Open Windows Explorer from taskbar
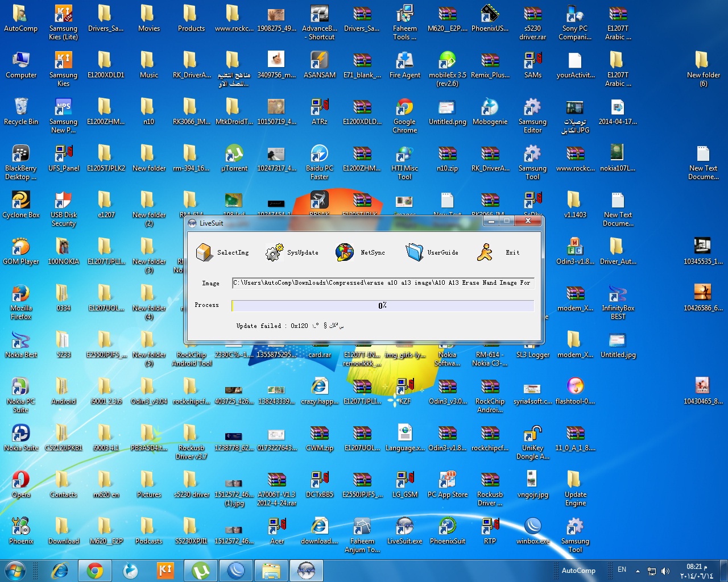728x582 pixels. [271, 571]
